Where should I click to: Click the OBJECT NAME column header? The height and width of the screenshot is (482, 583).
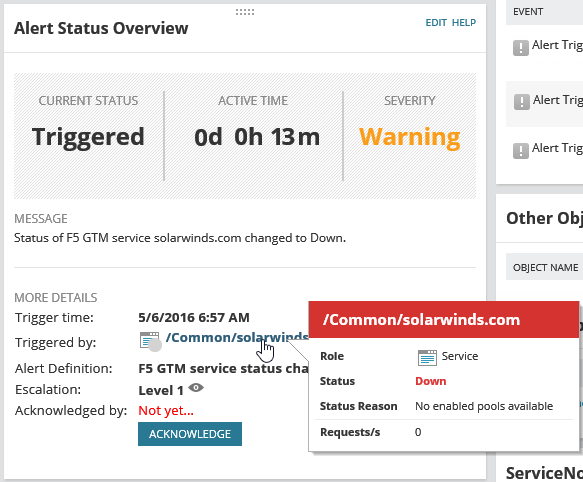pyautogui.click(x=545, y=267)
